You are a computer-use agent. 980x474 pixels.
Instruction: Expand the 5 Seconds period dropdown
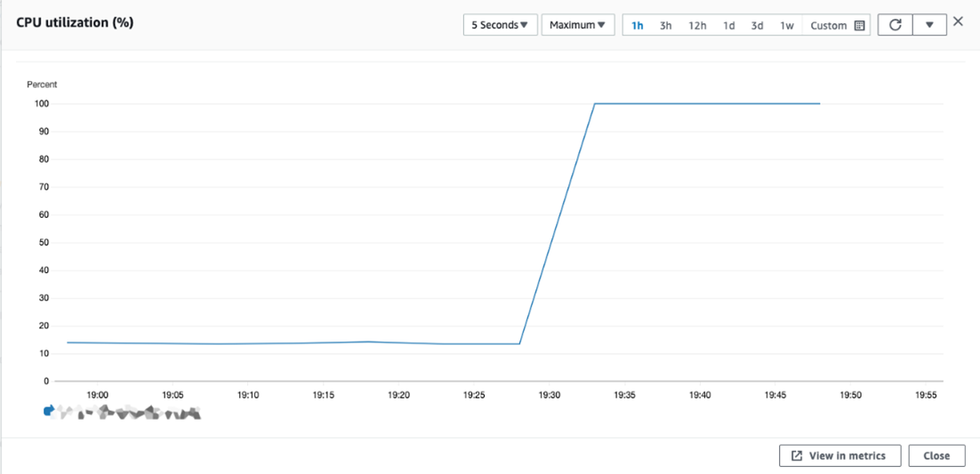point(500,25)
